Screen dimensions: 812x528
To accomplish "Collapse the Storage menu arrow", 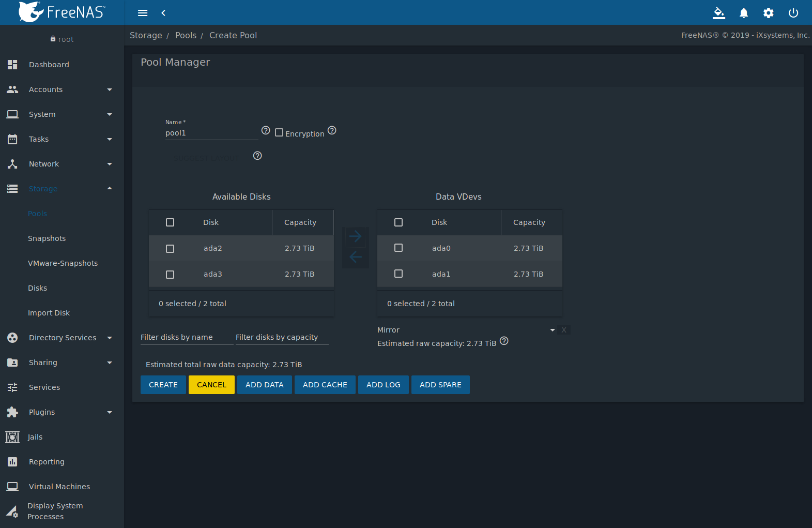I will [110, 188].
